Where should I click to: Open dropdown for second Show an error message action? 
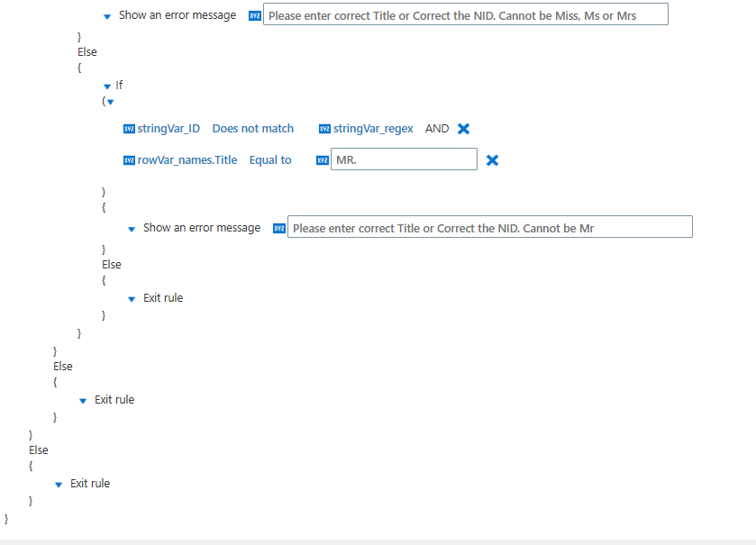[x=132, y=230]
